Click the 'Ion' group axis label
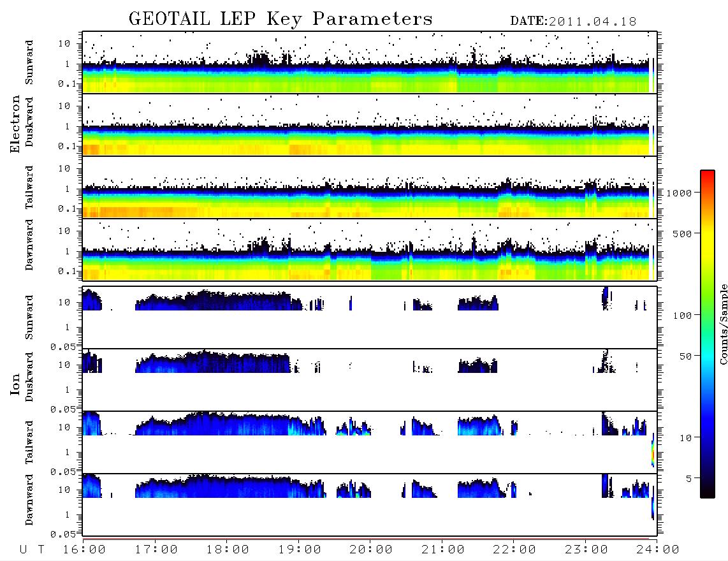The image size is (728, 561). 15,384
